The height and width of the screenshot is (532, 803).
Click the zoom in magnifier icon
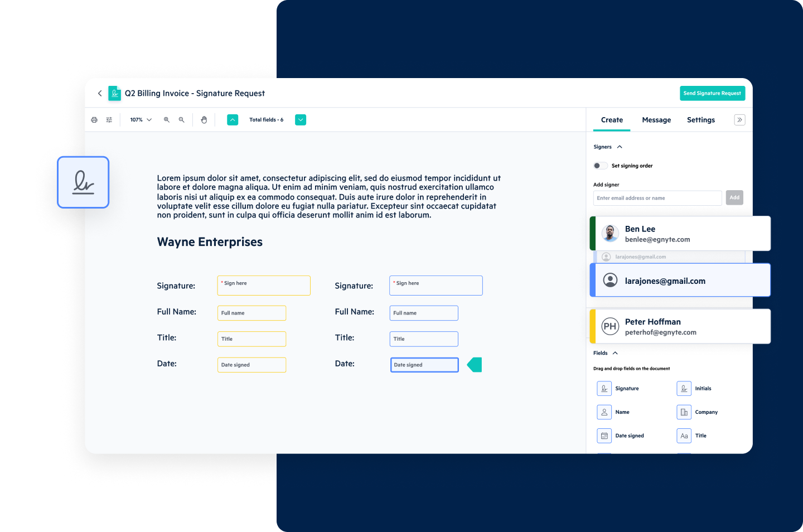pyautogui.click(x=166, y=119)
